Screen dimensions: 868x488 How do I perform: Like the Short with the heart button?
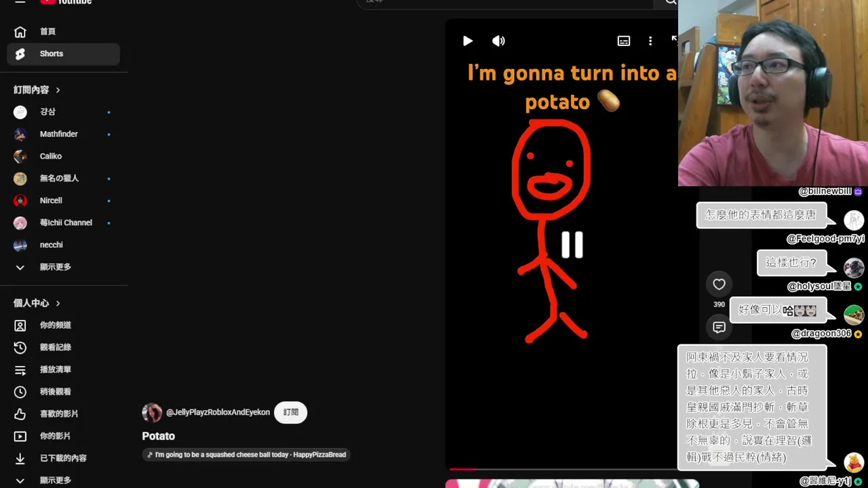point(719,285)
